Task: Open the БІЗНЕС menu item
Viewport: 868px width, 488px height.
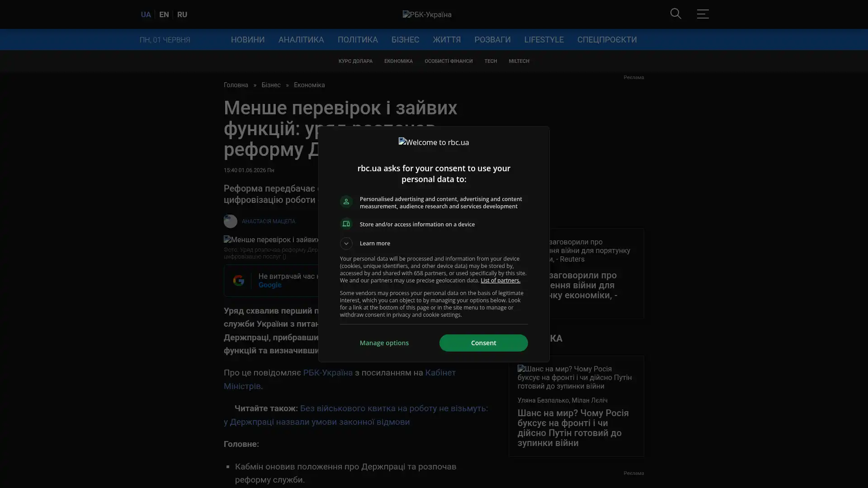Action: 405,40
